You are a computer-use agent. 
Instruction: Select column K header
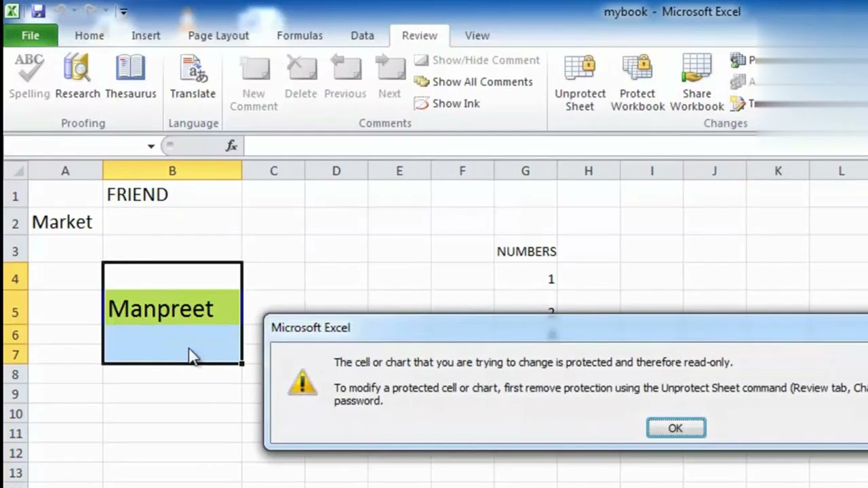[x=778, y=171]
